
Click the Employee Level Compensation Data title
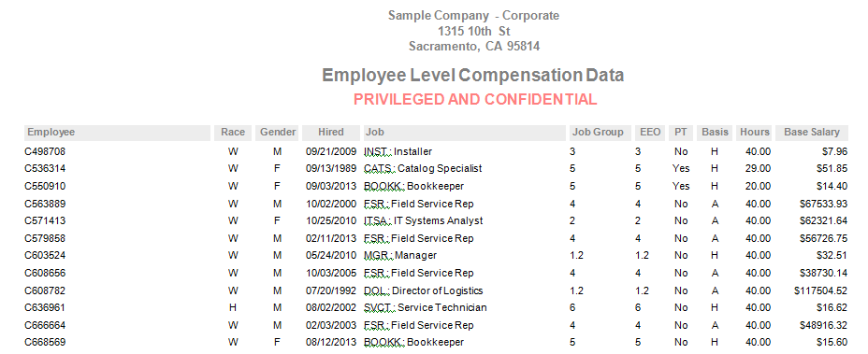(x=473, y=76)
